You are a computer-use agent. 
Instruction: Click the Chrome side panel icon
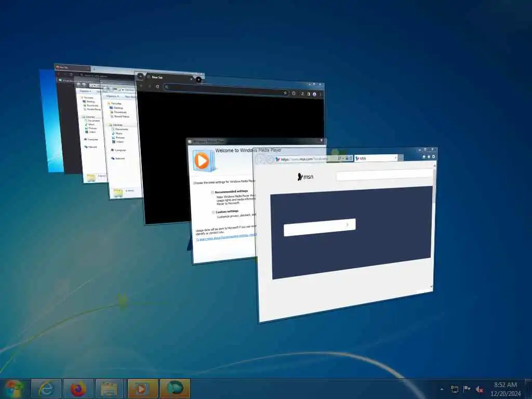pos(309,94)
